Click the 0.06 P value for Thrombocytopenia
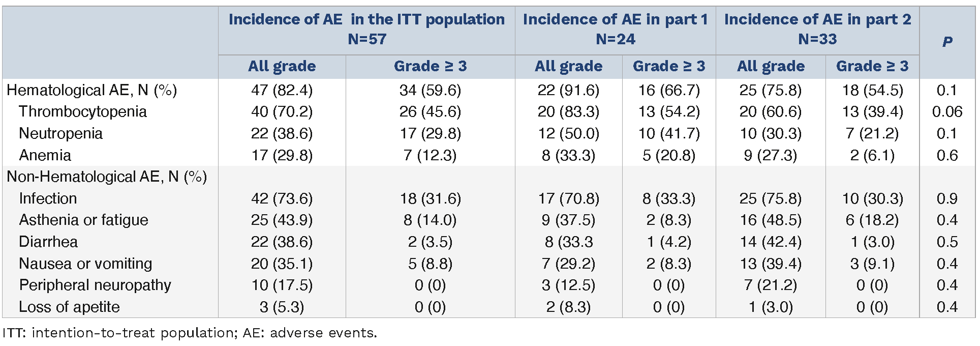The height and width of the screenshot is (346, 980). [947, 111]
